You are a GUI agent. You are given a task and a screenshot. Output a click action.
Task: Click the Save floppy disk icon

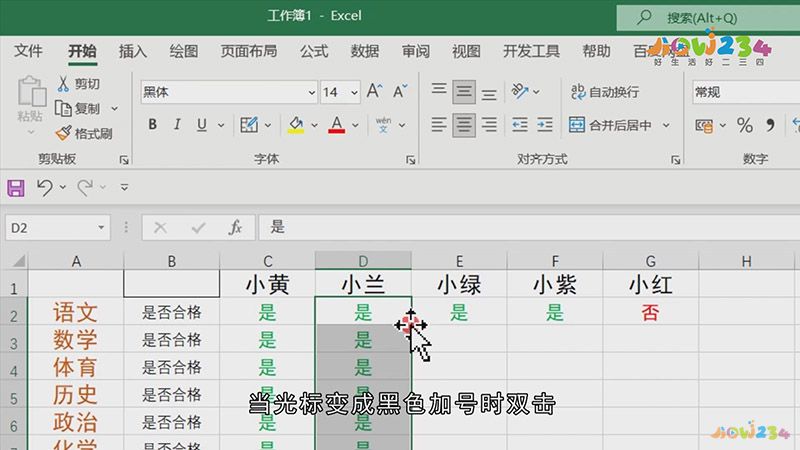pos(16,188)
